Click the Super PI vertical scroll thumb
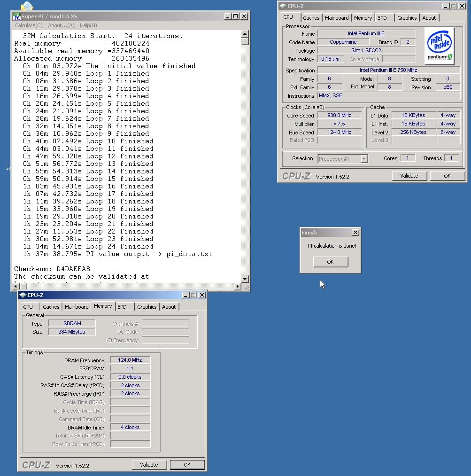 point(245,41)
